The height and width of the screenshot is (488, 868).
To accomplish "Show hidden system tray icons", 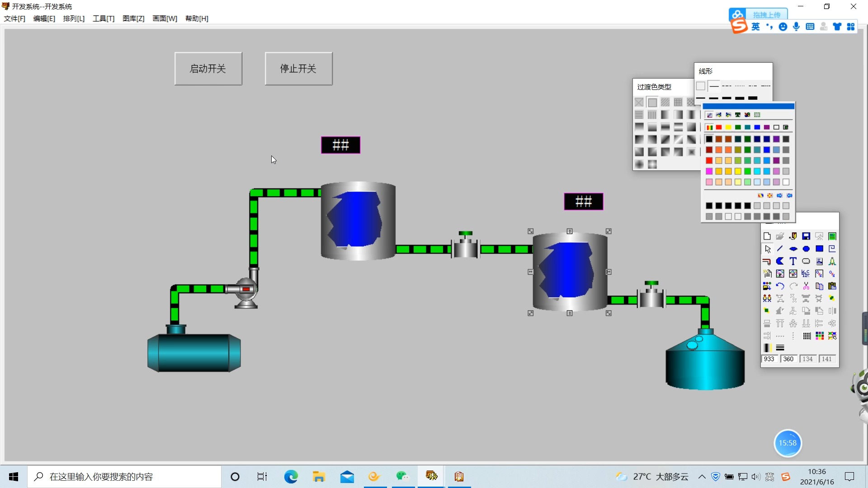I will [x=702, y=477].
